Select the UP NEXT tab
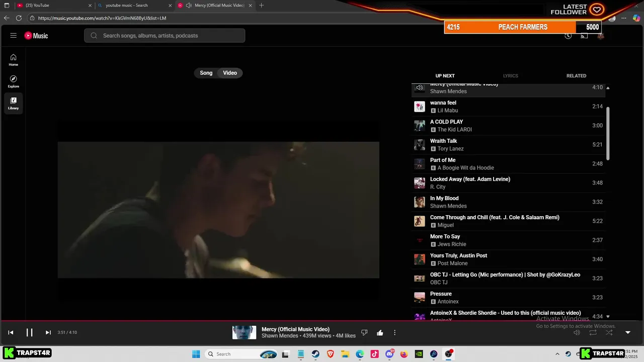The image size is (644, 362). [x=445, y=76]
